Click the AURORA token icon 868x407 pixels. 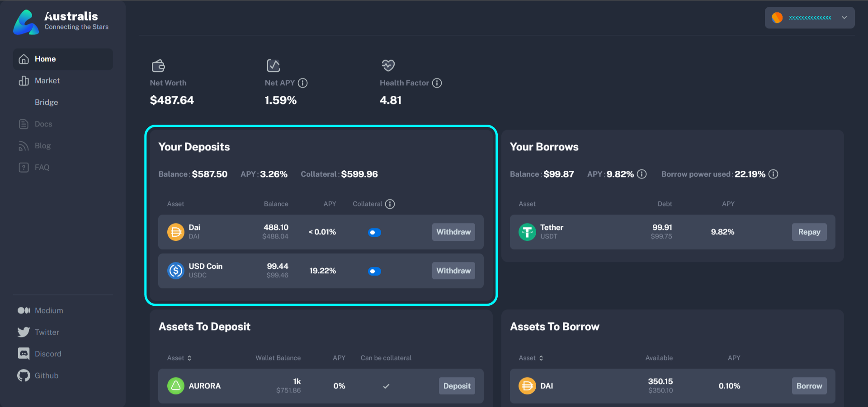point(176,386)
